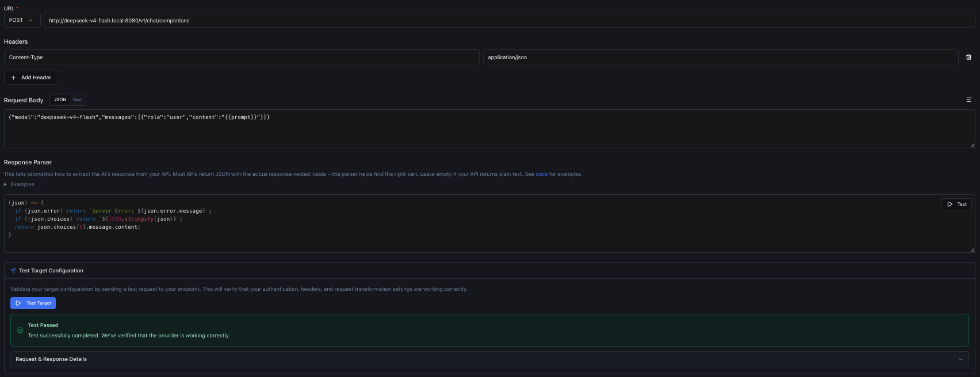Expand Request & Response Details section

(x=489, y=359)
